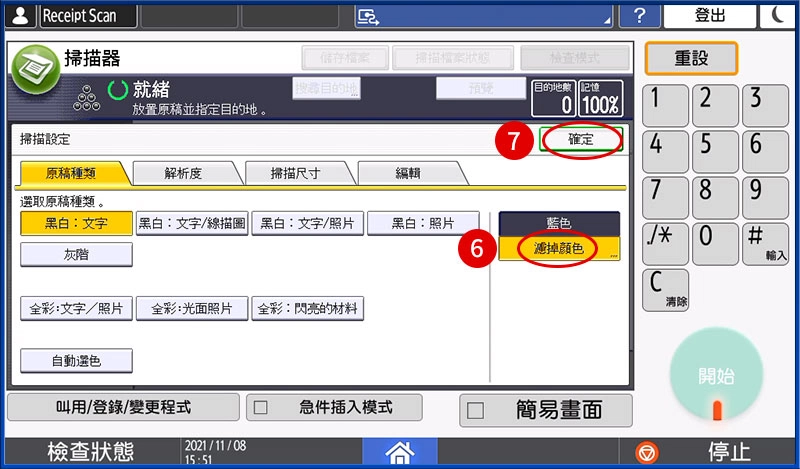Screen dimensions: 800x469
Task: Expand the top bar dropdown arrow
Action: [605, 18]
